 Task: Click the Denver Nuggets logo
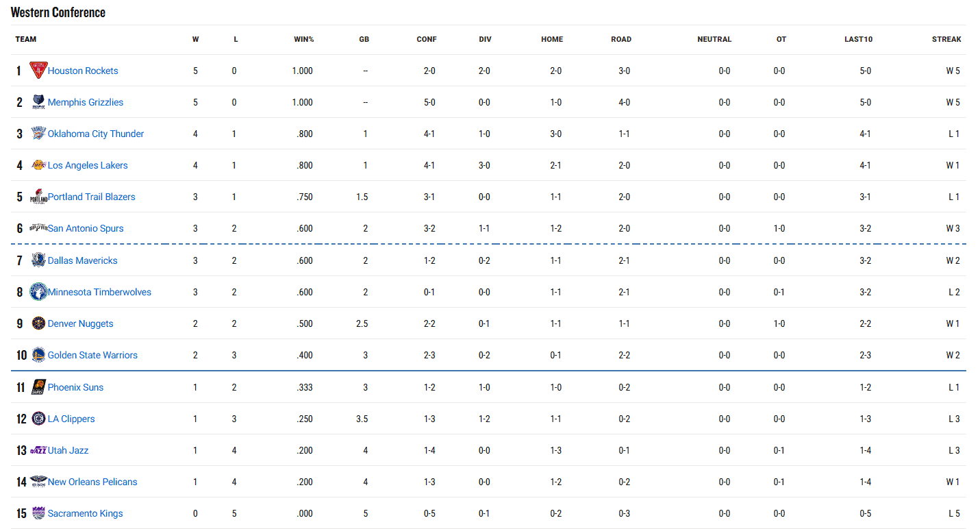38,323
